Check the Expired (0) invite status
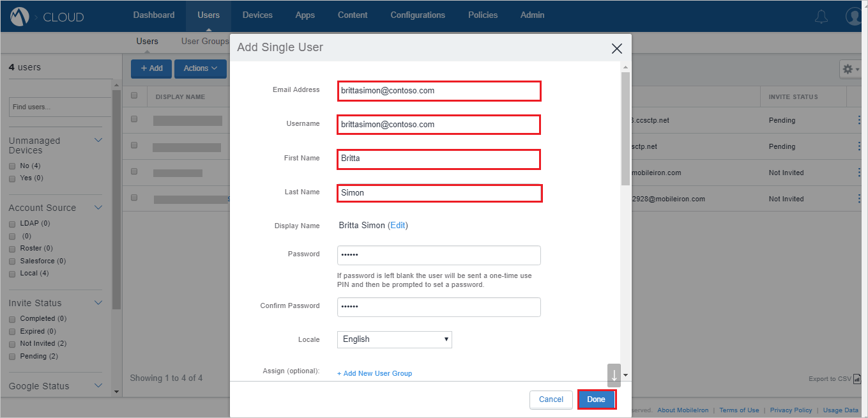The image size is (868, 418). [x=12, y=332]
